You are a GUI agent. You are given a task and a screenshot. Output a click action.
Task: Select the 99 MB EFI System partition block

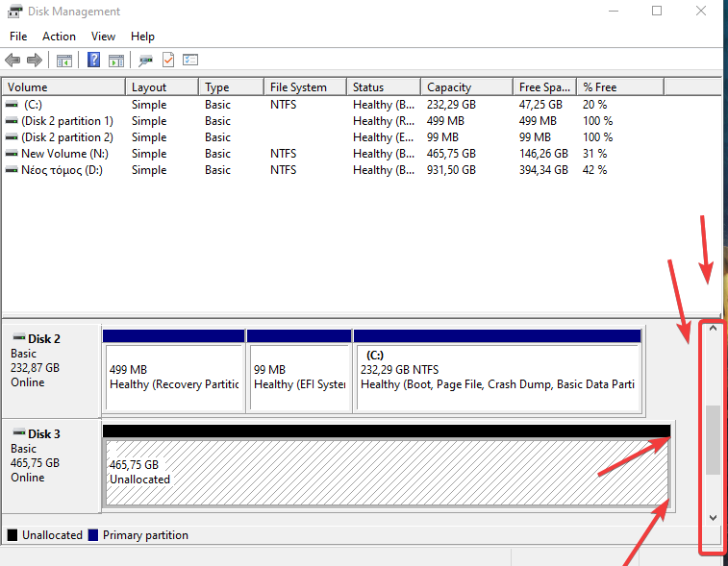point(299,371)
